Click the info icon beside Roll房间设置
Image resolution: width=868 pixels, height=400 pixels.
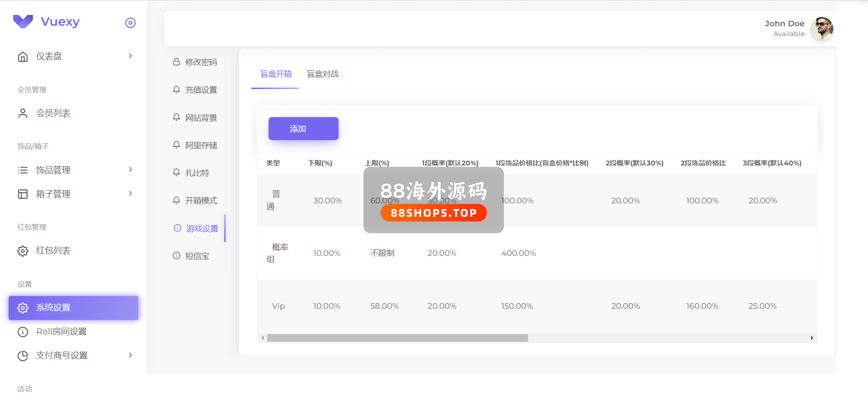tap(23, 332)
